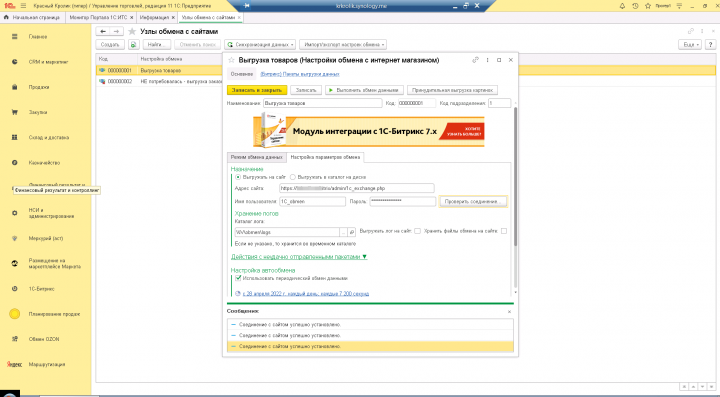The height and width of the screenshot is (397, 720).
Task: Open the dialog's three-dot more menu
Action: coord(488,60)
